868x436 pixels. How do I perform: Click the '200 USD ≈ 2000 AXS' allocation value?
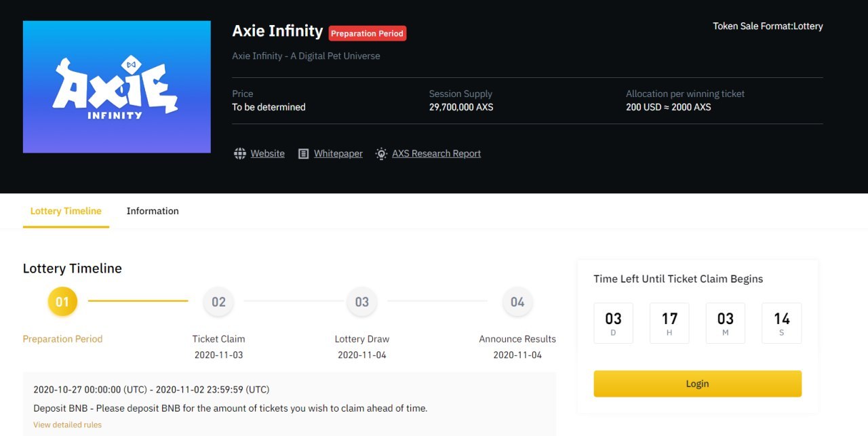[x=669, y=107]
